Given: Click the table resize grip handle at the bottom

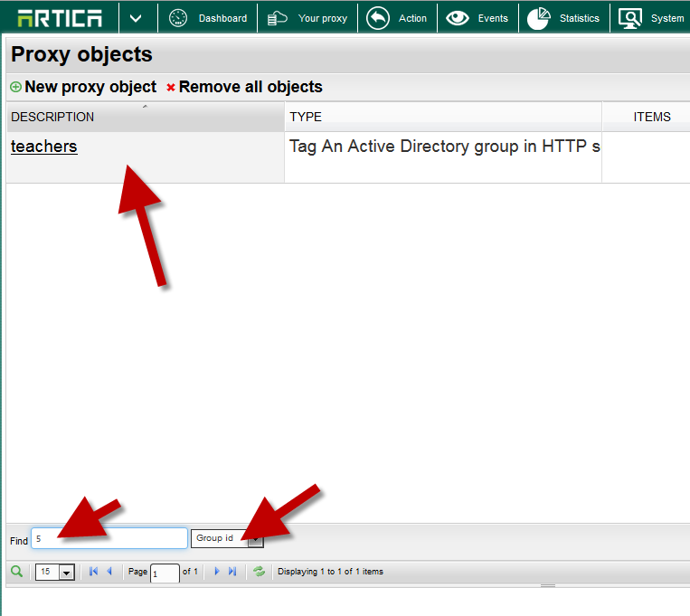Looking at the screenshot, I should tap(548, 585).
